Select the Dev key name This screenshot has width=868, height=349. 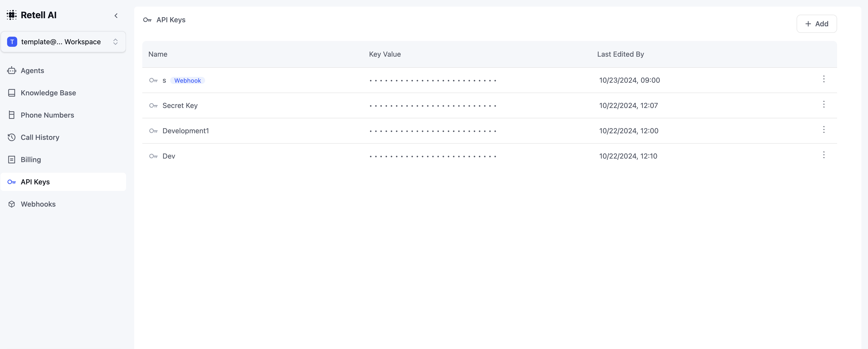pyautogui.click(x=169, y=156)
